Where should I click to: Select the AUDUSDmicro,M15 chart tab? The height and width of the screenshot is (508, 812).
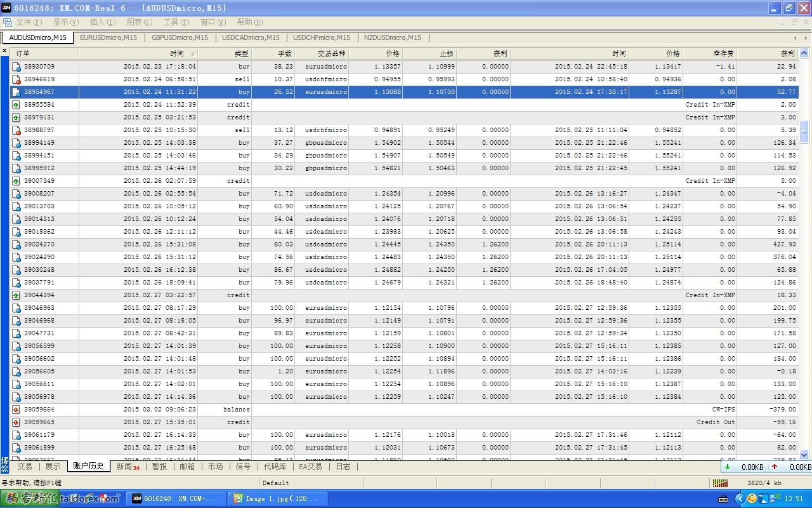(x=37, y=37)
